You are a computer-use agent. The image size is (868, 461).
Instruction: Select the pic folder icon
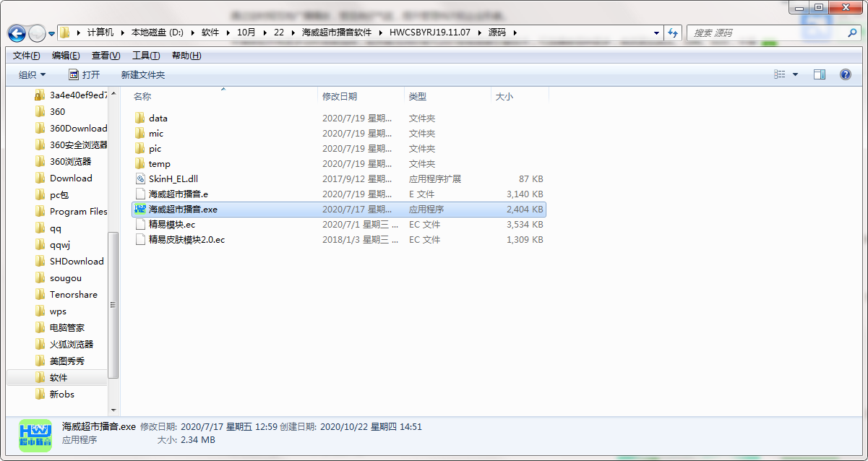(140, 148)
